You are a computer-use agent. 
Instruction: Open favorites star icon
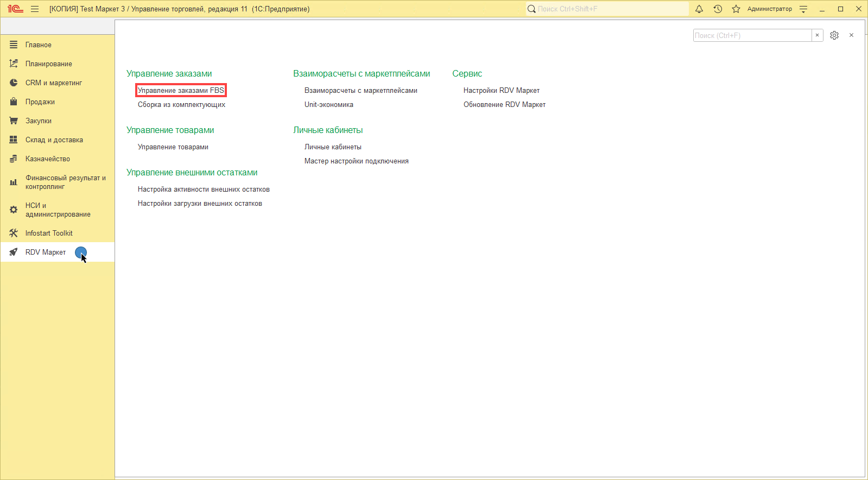(x=736, y=9)
